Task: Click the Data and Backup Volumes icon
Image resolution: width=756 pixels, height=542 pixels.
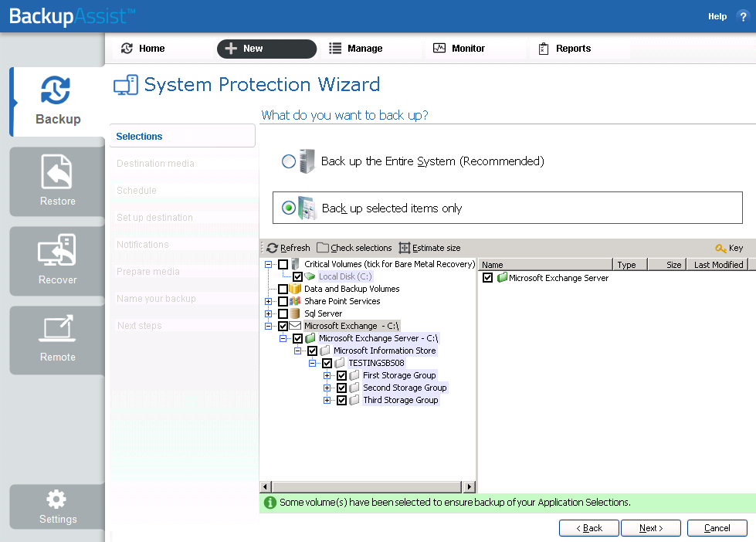Action: point(295,288)
